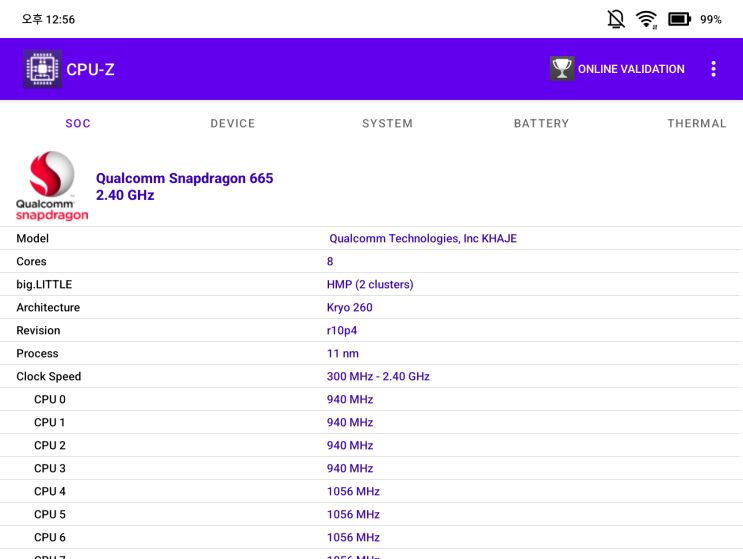
Task: Tap the Wi-Fi status icon
Action: pyautogui.click(x=646, y=19)
